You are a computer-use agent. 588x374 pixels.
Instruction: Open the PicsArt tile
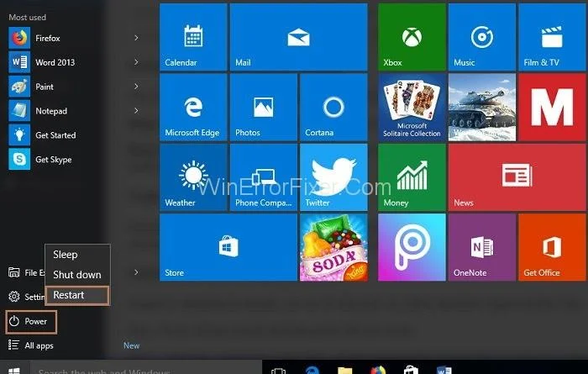412,248
